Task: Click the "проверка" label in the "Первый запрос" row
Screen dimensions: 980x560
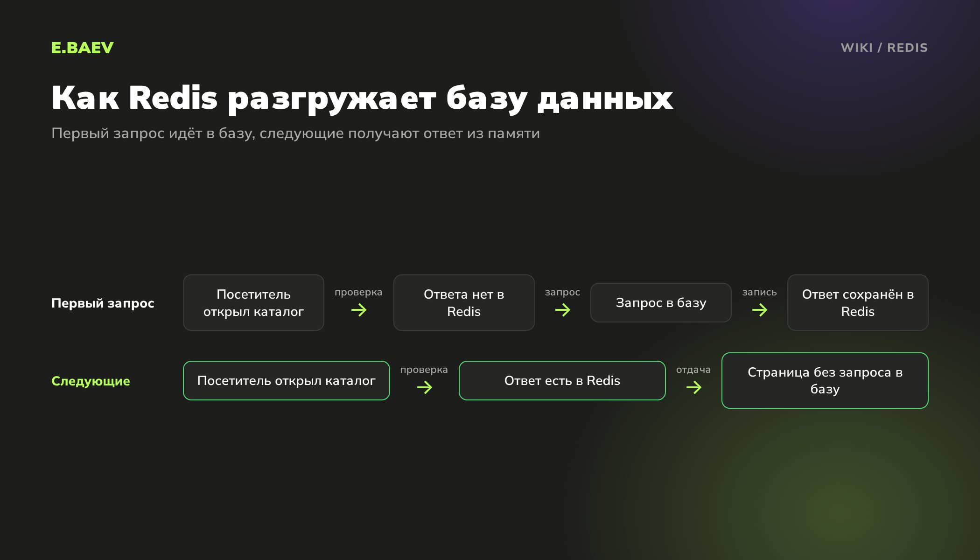Action: (x=358, y=293)
